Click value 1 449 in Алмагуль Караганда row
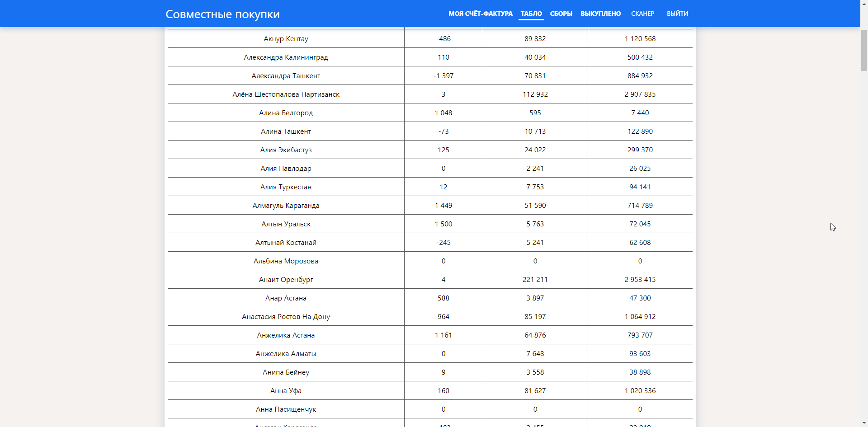Viewport: 868px width, 427px height. tap(443, 206)
